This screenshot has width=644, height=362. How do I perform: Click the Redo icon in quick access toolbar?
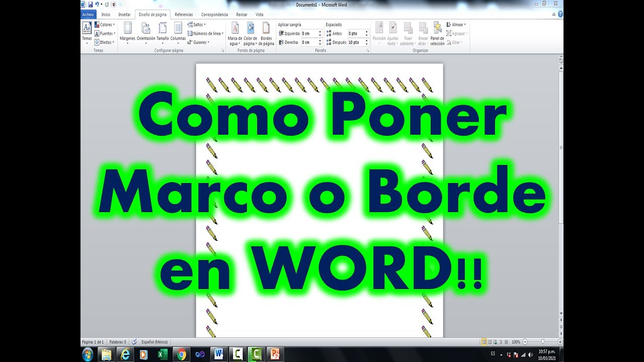(x=107, y=5)
